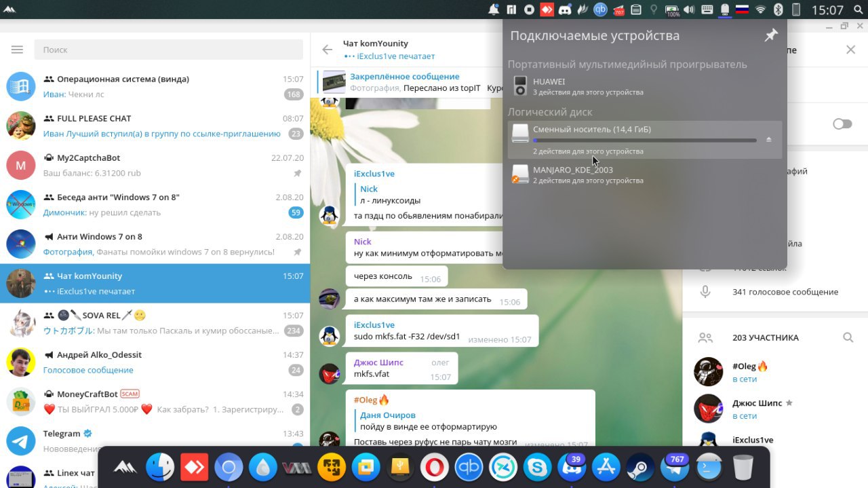Image resolution: width=868 pixels, height=488 pixels.
Task: Open Анти Windows 7 on 8 channel
Action: tap(155, 244)
